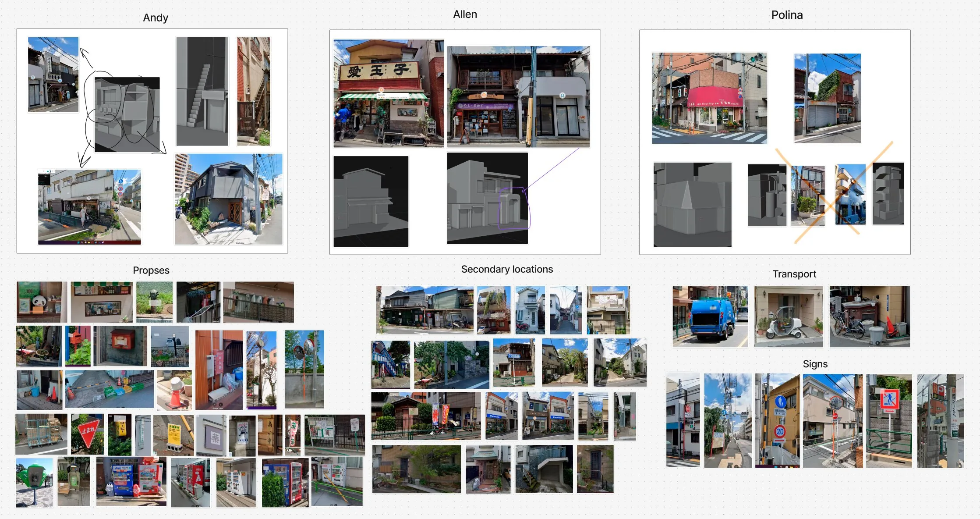Select the orange cross-out mark in Polina frame
Screen dimensions: 980x519
point(834,192)
